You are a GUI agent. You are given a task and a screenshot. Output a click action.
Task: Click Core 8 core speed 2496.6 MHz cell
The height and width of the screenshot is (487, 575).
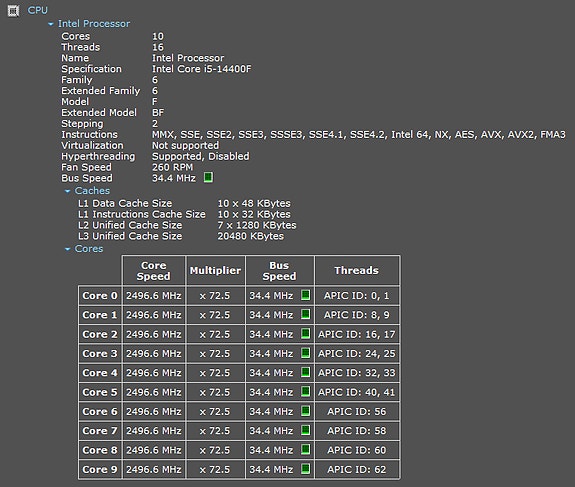coord(154,450)
